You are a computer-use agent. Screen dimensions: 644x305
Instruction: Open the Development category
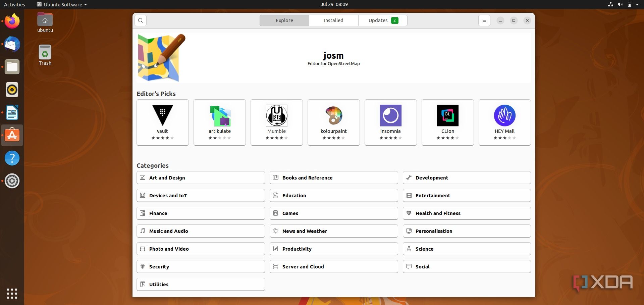pos(467,178)
